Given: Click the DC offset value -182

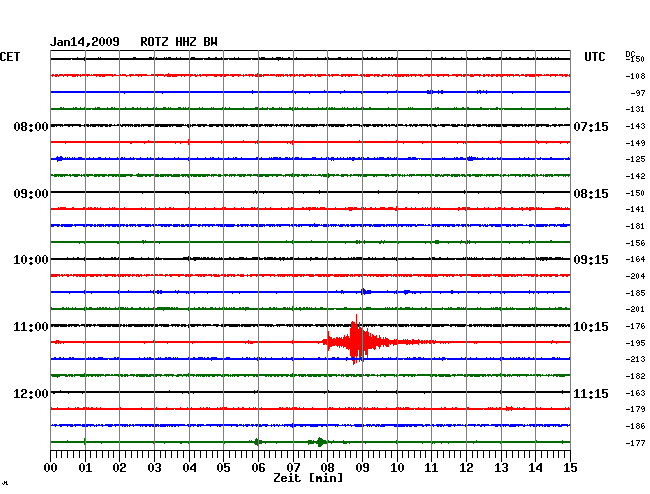Looking at the screenshot, I should coord(635,376).
